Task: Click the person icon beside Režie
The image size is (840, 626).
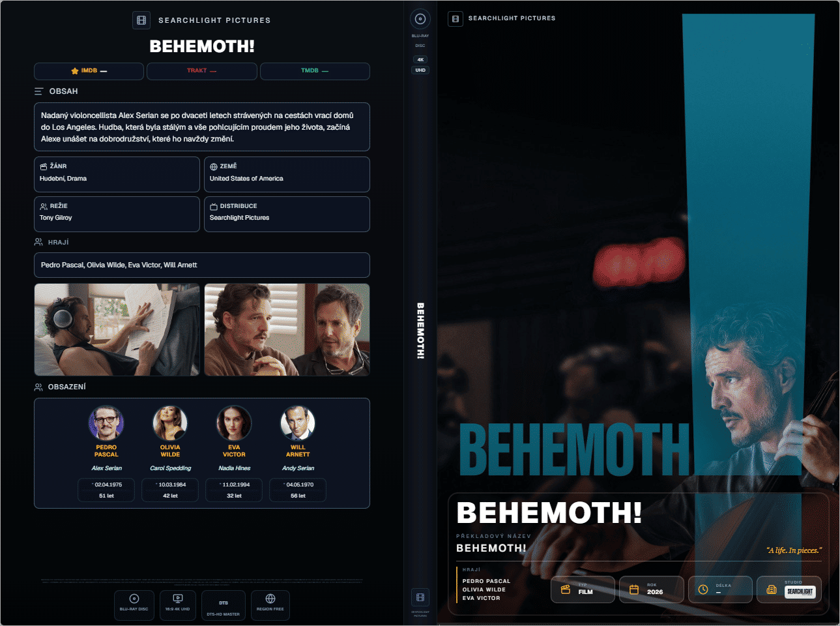Action: (x=44, y=206)
